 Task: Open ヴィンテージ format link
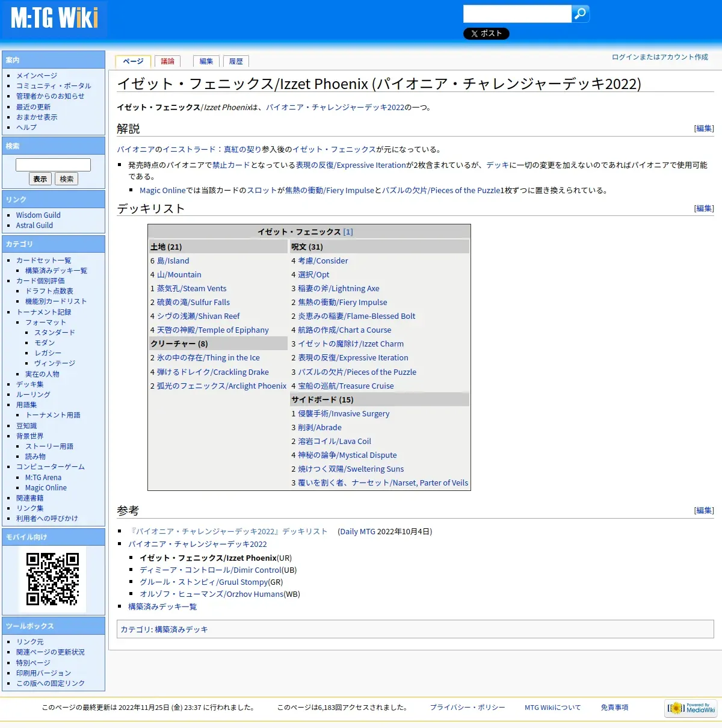pyautogui.click(x=55, y=363)
